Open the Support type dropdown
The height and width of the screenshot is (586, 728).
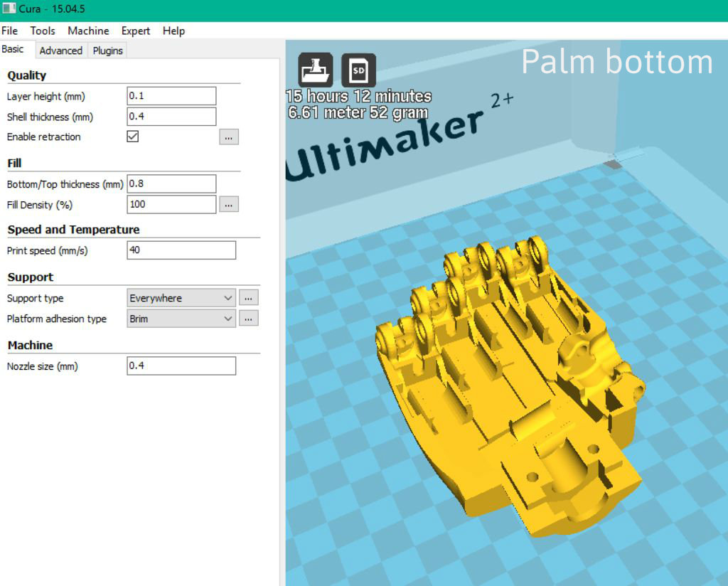click(181, 298)
